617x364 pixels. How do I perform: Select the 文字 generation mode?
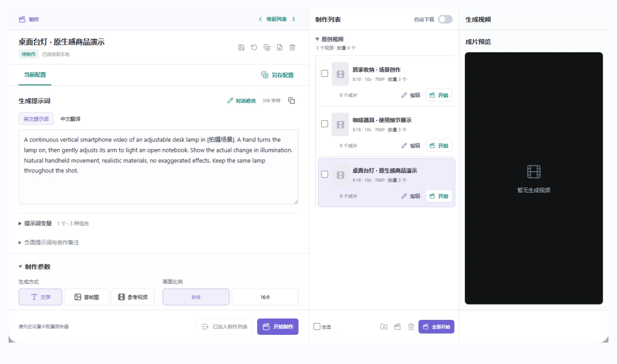(x=40, y=297)
